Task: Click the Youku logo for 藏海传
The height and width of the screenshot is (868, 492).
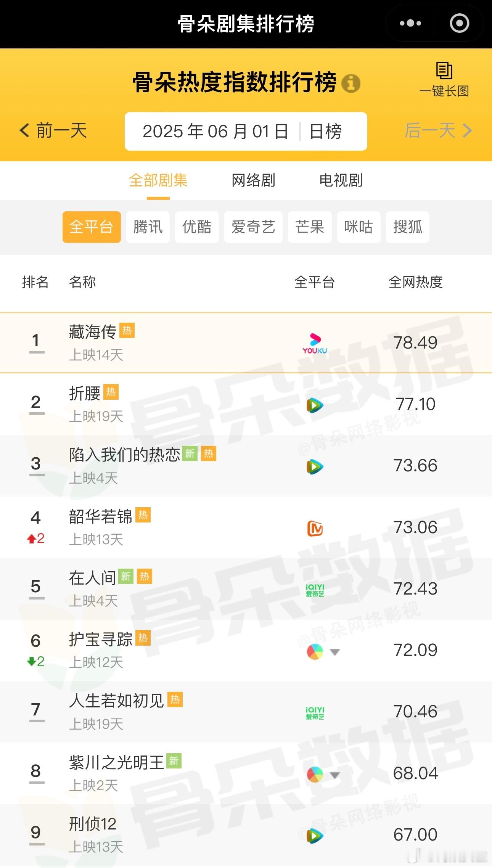Action: click(x=315, y=343)
